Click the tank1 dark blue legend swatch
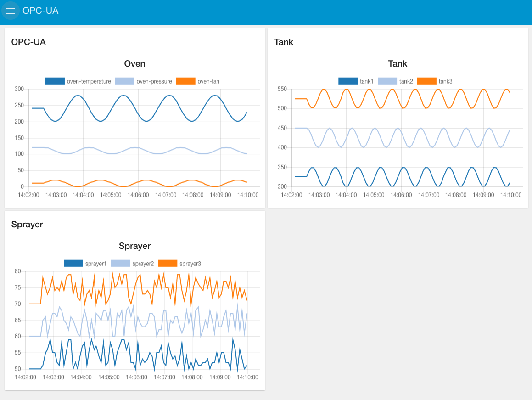532x400 pixels. click(347, 81)
